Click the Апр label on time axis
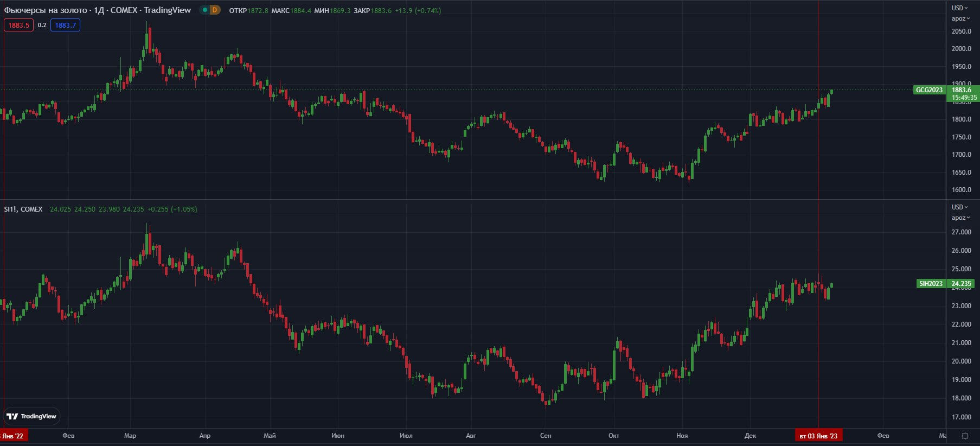 [x=204, y=436]
